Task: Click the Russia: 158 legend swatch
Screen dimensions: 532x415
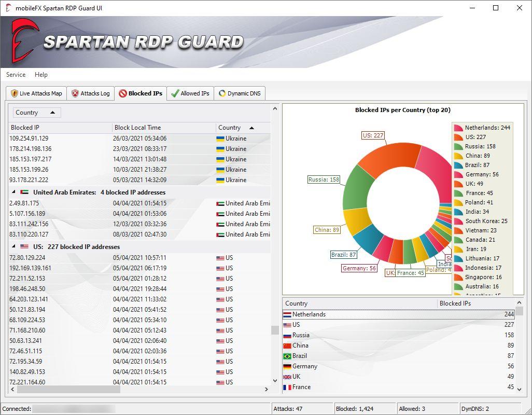Action: pyautogui.click(x=458, y=147)
